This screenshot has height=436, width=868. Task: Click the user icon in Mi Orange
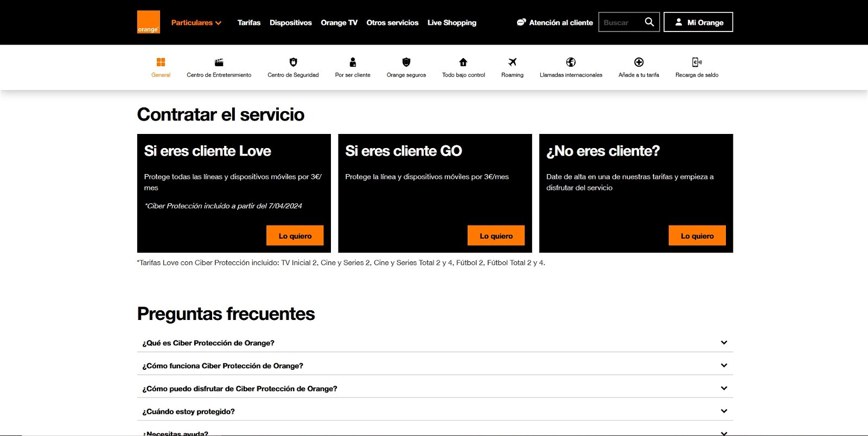point(679,22)
